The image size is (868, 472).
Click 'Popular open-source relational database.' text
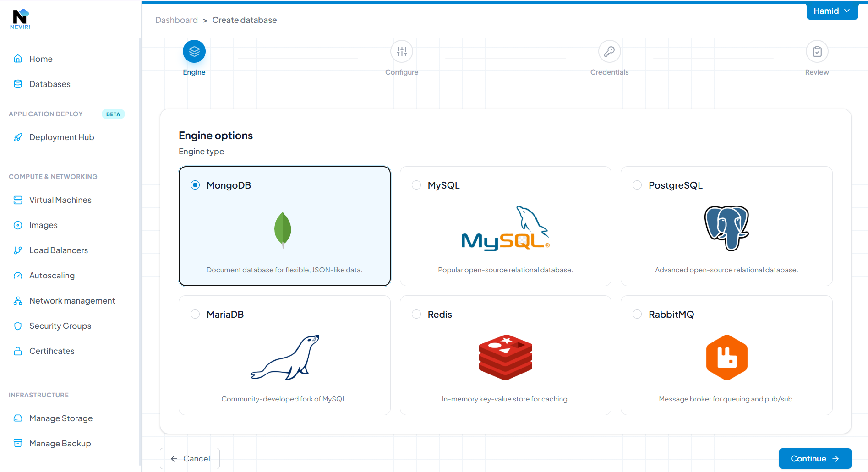[x=505, y=270]
